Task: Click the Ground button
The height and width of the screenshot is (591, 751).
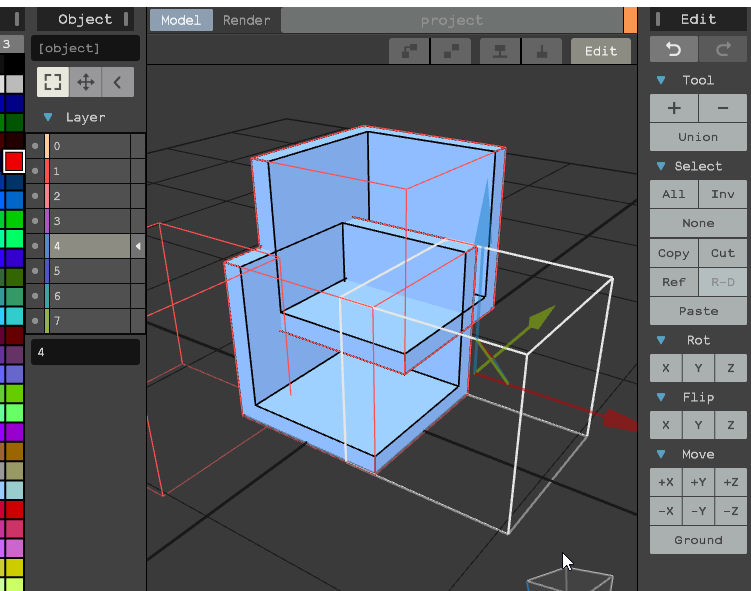Action: (x=698, y=540)
